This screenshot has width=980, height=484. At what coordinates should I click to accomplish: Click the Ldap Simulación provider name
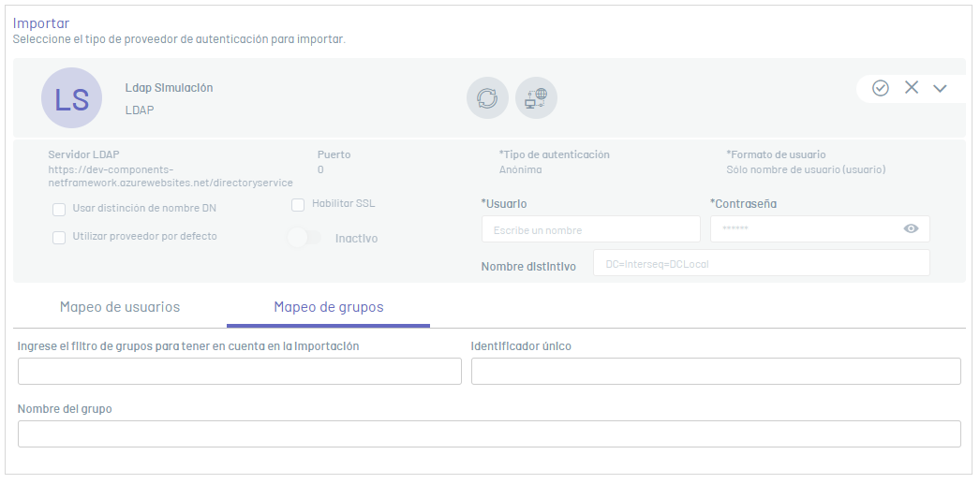pyautogui.click(x=169, y=88)
